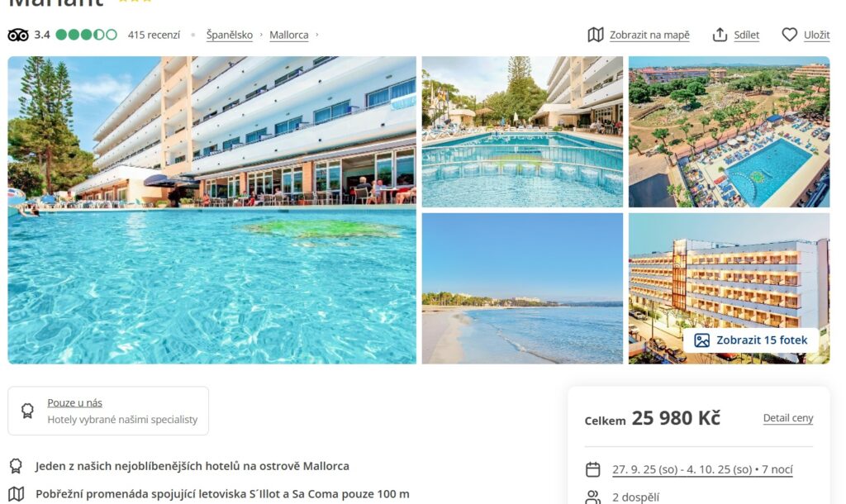Click Uložit to save the hotel

817,35
